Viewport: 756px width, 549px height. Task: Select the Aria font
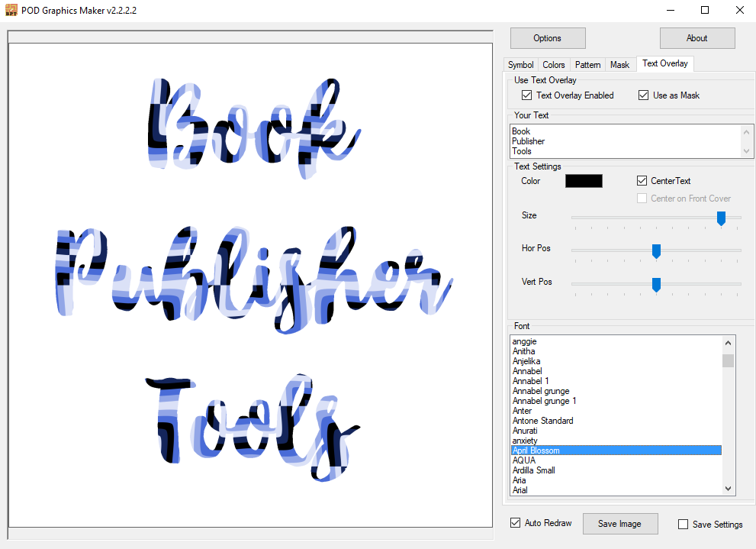pyautogui.click(x=616, y=480)
